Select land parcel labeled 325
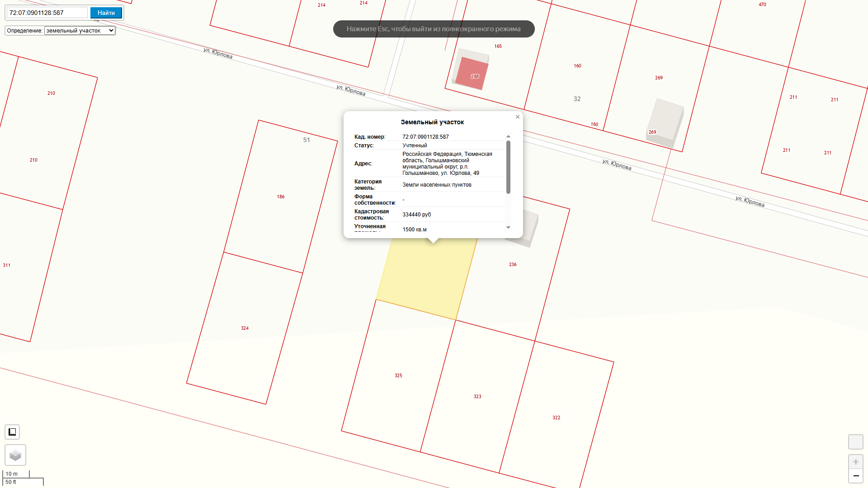868x488 pixels. (x=398, y=375)
